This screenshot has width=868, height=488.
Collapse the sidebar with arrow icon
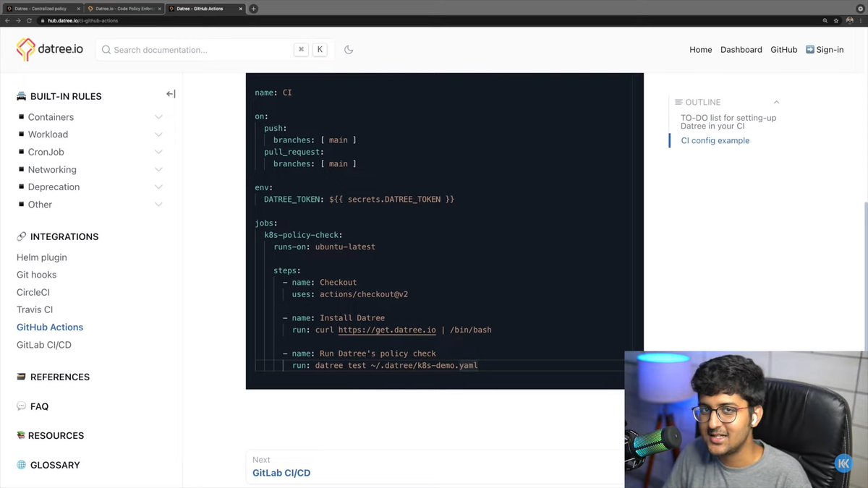pos(171,94)
